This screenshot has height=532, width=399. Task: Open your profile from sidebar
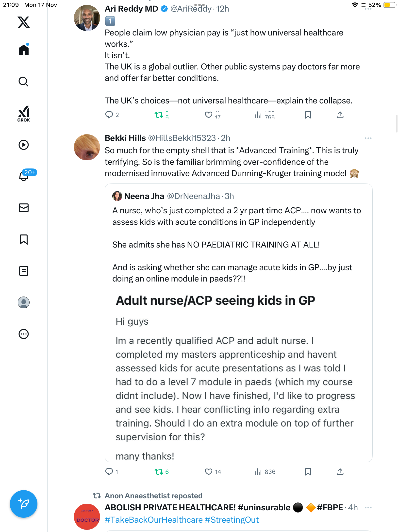(24, 302)
